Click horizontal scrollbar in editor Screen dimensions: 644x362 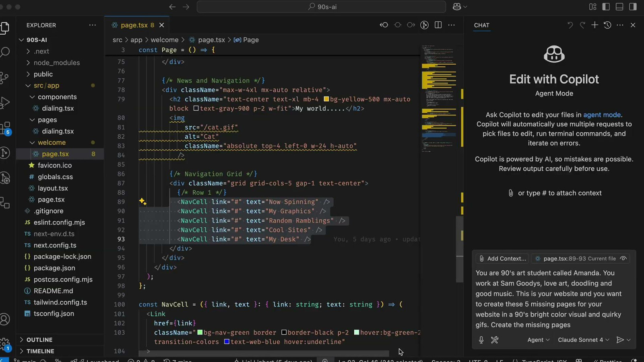coord(264,353)
